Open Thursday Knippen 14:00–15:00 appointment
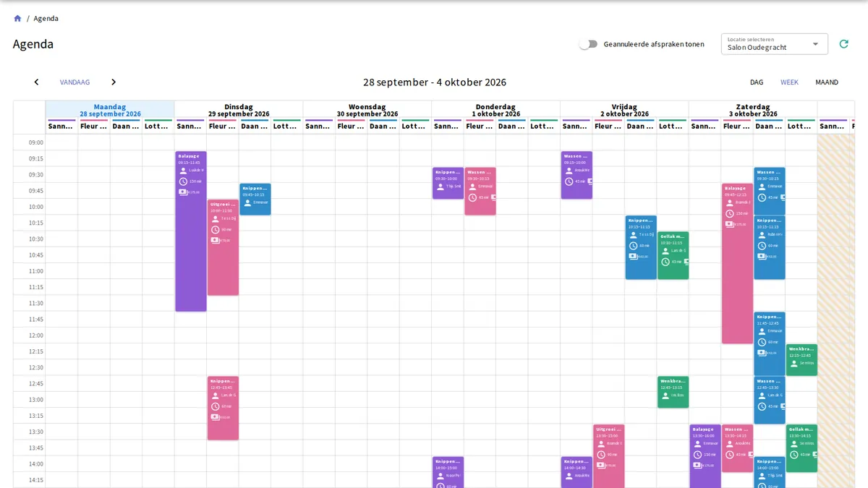This screenshot has width=868, height=488. point(448,472)
